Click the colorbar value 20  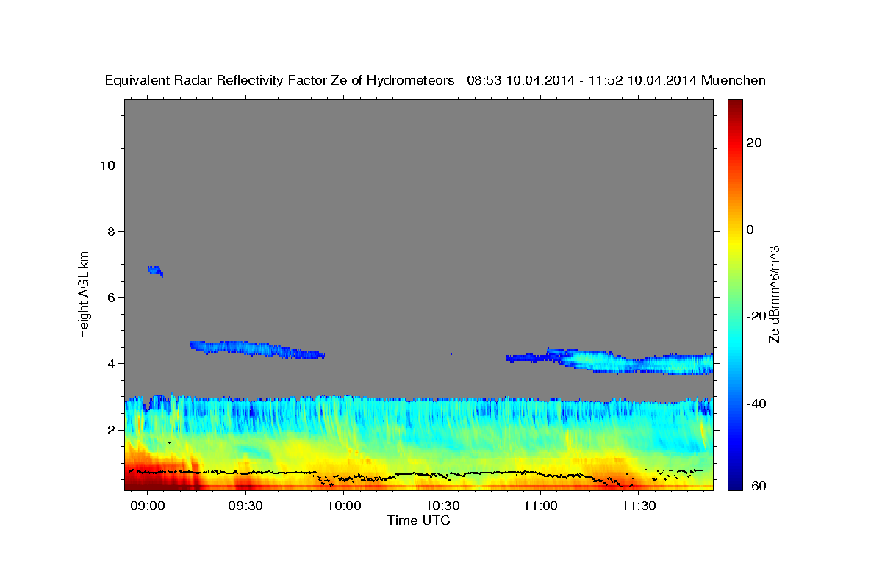[753, 142]
